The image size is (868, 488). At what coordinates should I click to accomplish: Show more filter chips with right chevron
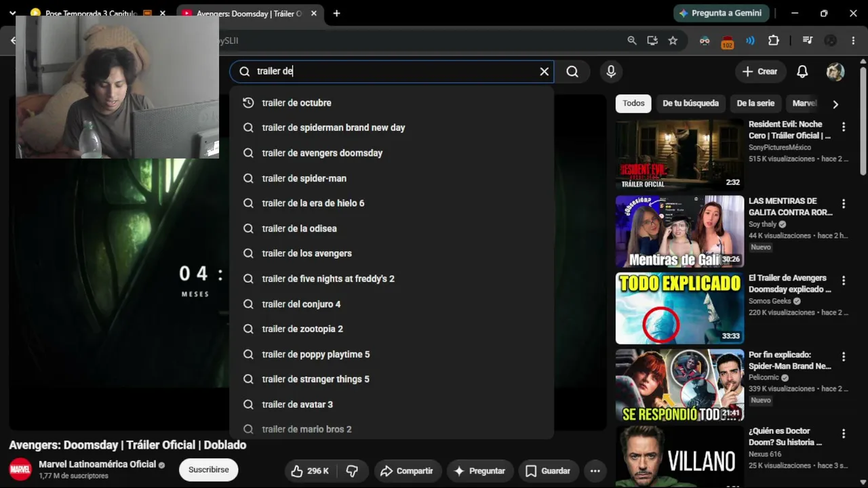click(835, 104)
